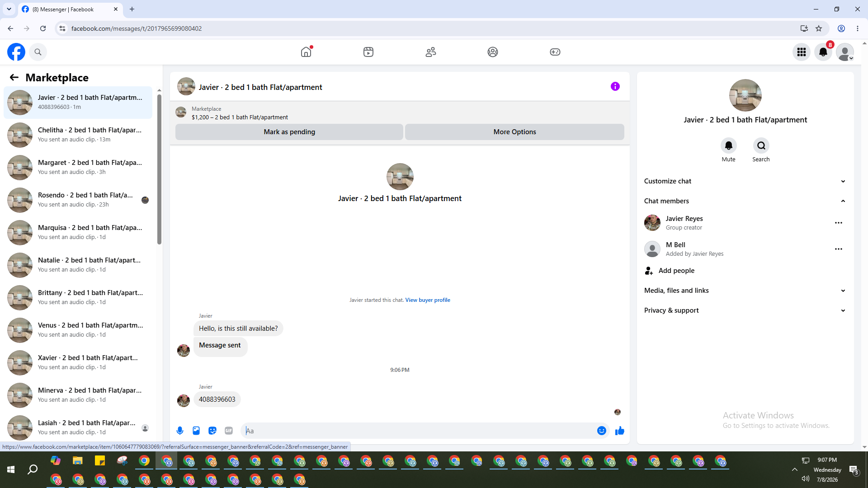This screenshot has height=488, width=868.
Task: Click the address bar URL
Action: tap(137, 28)
